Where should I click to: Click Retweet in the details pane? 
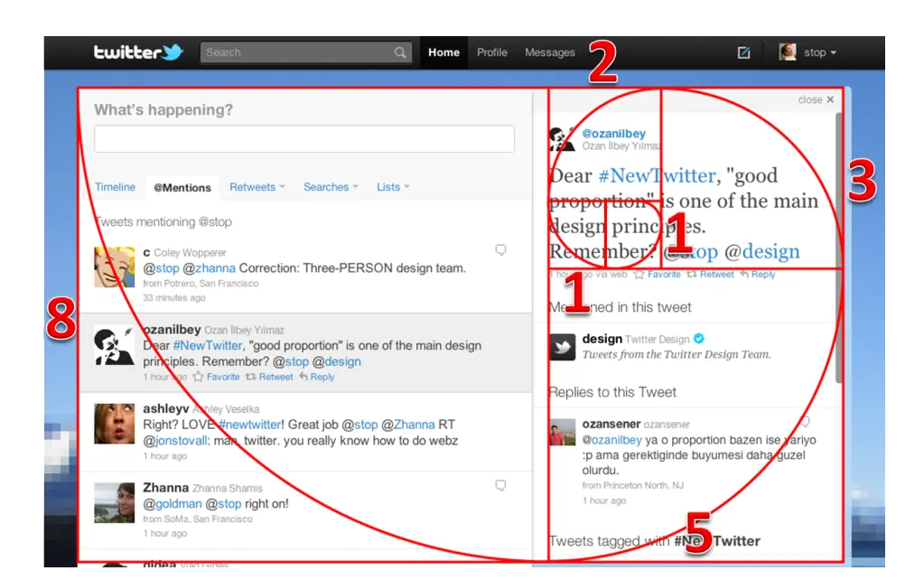coord(710,274)
